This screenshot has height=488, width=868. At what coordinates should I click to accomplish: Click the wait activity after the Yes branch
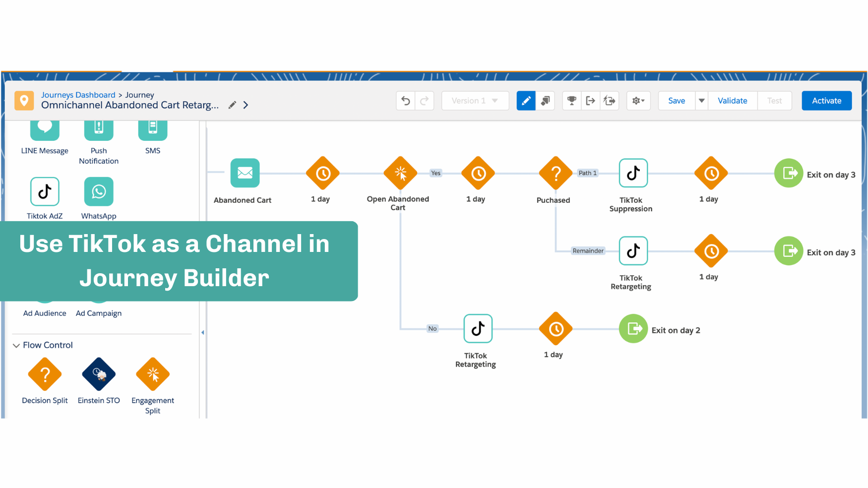478,173
